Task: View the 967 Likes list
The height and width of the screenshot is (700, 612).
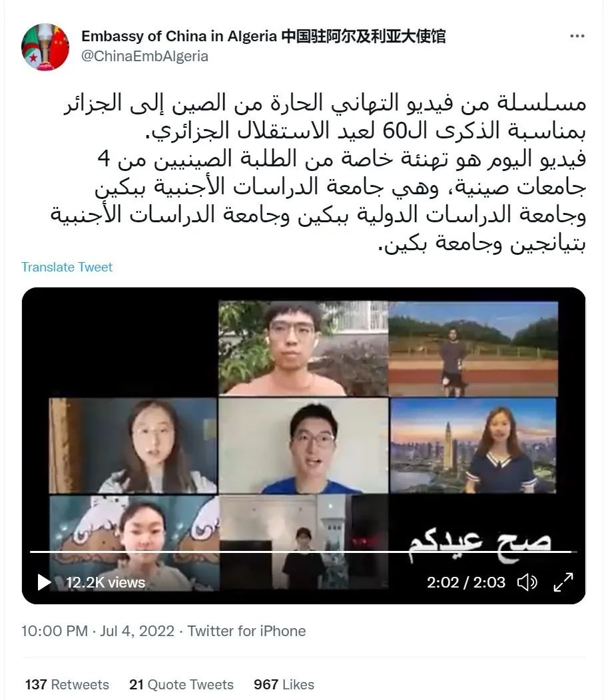Action: (x=284, y=685)
